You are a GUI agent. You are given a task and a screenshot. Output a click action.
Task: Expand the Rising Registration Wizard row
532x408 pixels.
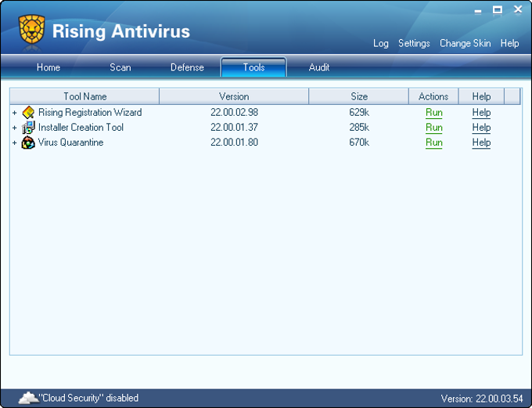point(14,113)
